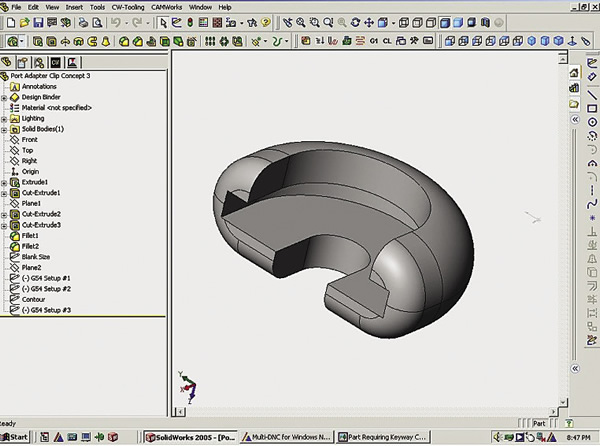Image resolution: width=600 pixels, height=446 pixels.
Task: Click the horizontal scrollbar left arrow
Action: coord(180,412)
